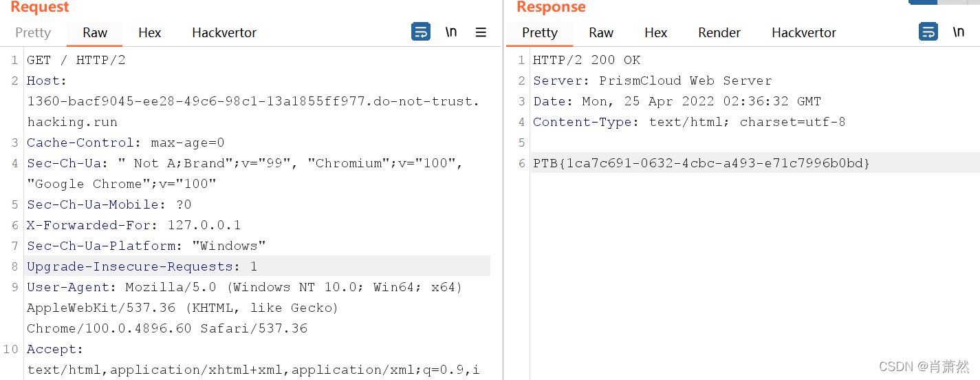Open the Request Hex tab

pyautogui.click(x=150, y=32)
